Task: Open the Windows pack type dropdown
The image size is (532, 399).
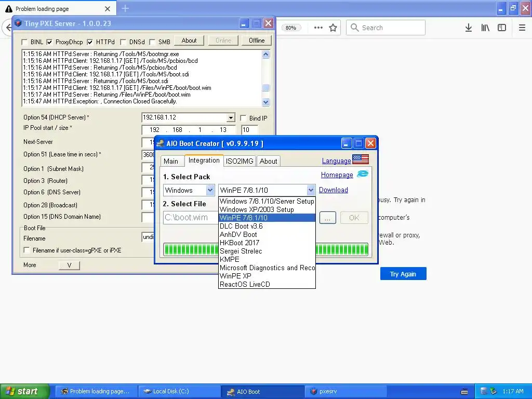Action: pos(210,190)
